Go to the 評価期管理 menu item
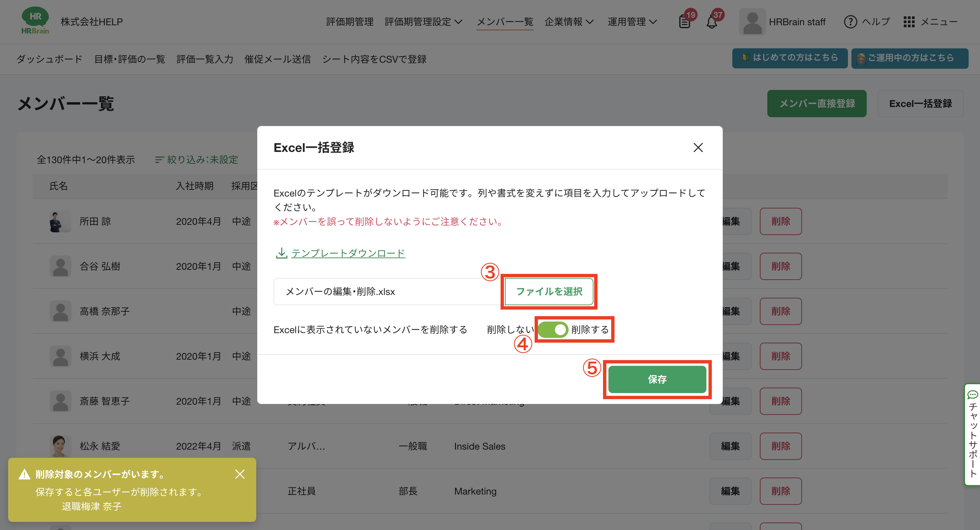Image resolution: width=980 pixels, height=530 pixels. point(349,22)
